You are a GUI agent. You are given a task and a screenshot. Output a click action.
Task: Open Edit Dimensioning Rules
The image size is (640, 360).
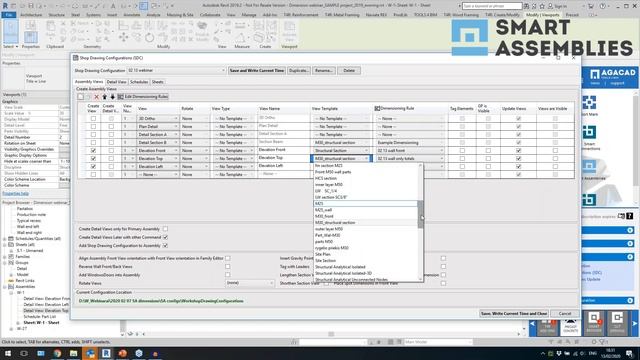click(x=143, y=97)
